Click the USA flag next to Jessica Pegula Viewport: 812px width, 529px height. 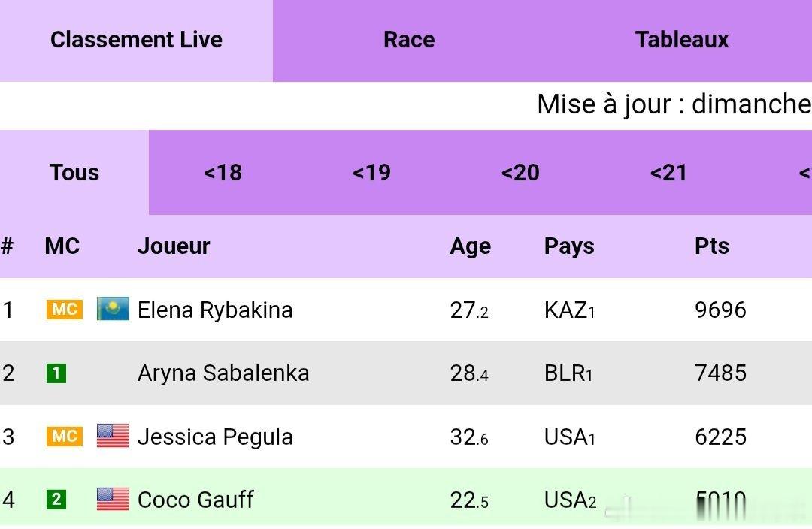(x=113, y=436)
